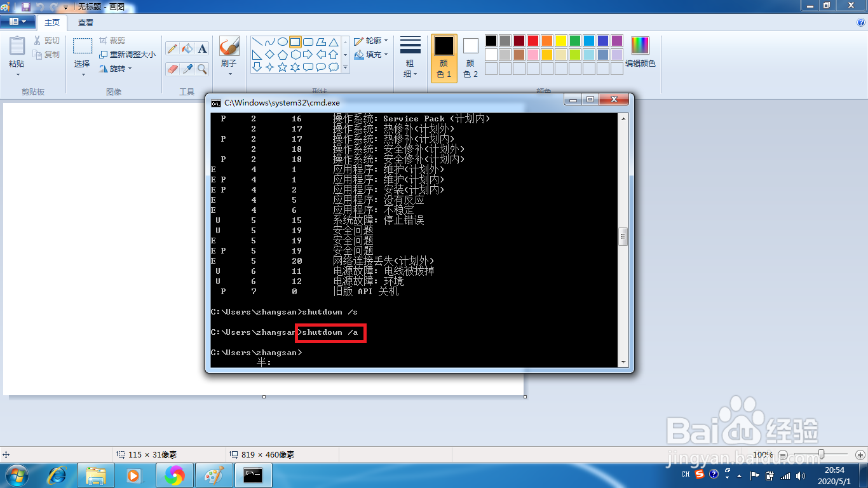Click the Cut (剪切) button
The height and width of the screenshot is (488, 868).
point(47,40)
